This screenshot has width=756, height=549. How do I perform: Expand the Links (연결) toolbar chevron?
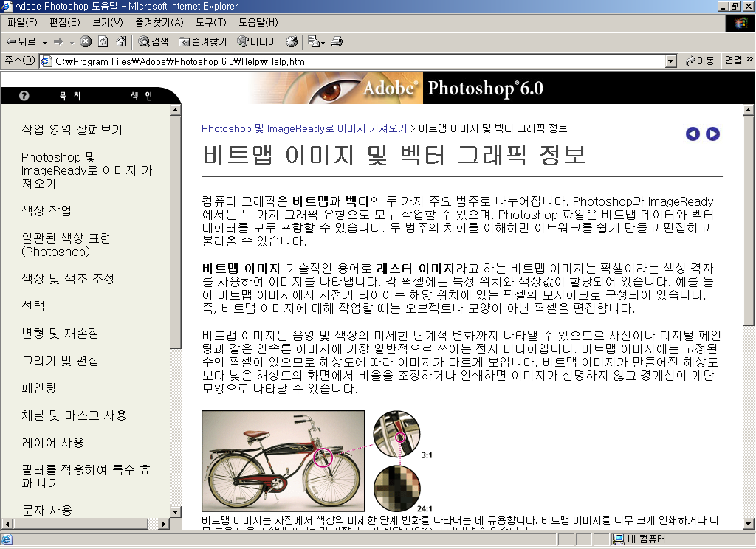[750, 59]
